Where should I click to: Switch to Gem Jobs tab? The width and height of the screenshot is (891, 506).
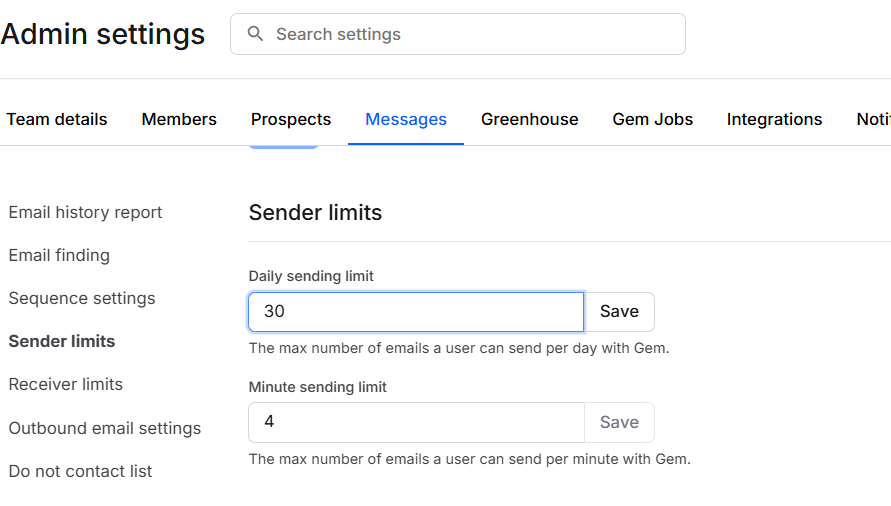pos(653,119)
